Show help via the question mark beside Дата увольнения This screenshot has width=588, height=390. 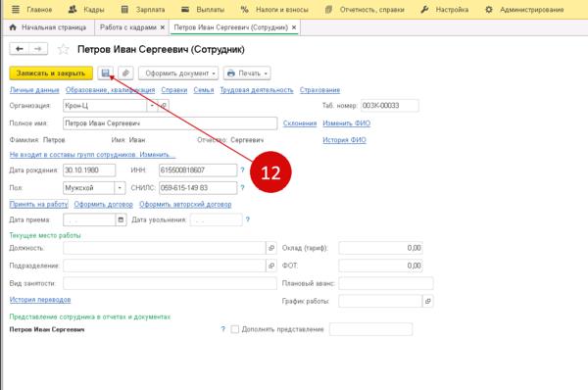click(248, 219)
